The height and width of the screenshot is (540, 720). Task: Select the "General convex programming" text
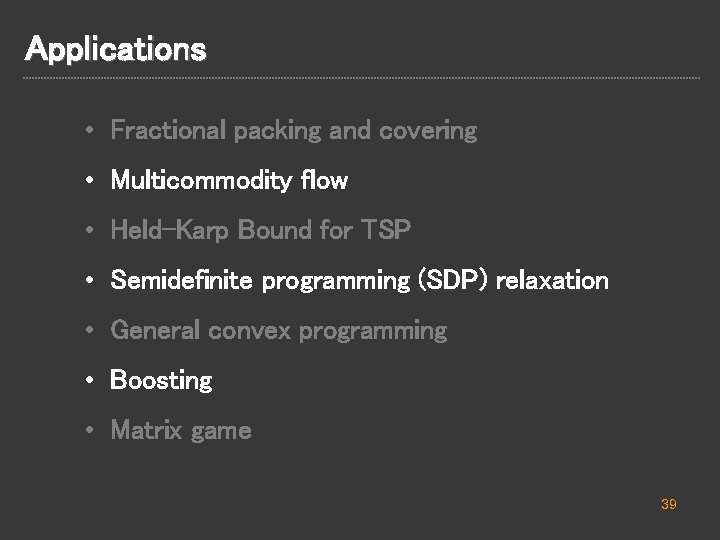pyautogui.click(x=278, y=330)
